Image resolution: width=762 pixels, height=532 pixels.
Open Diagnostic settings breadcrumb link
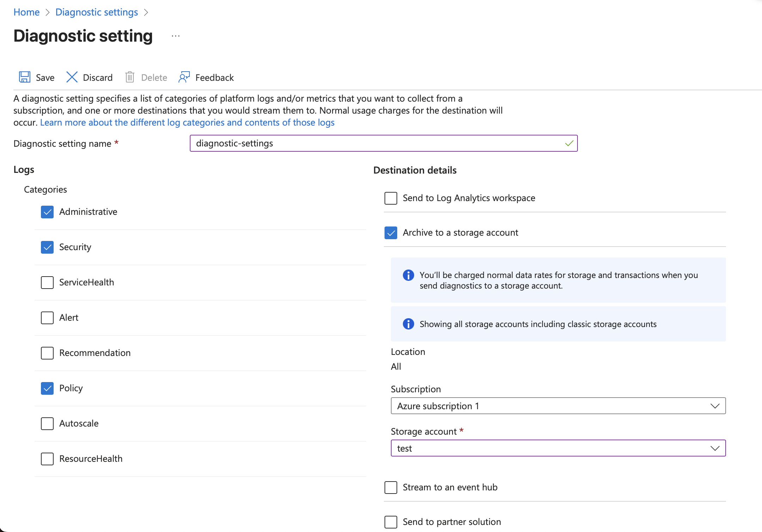coord(97,12)
